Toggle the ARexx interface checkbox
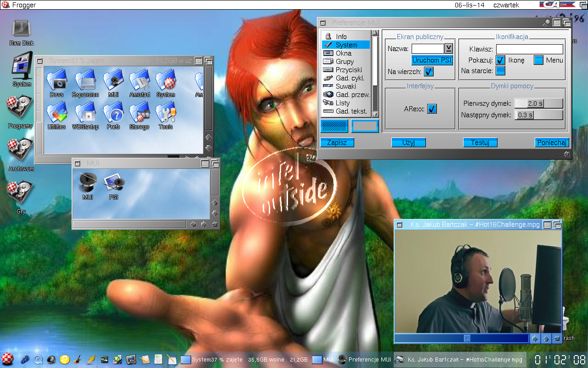Screen dimensions: 588x368 (x=432, y=109)
